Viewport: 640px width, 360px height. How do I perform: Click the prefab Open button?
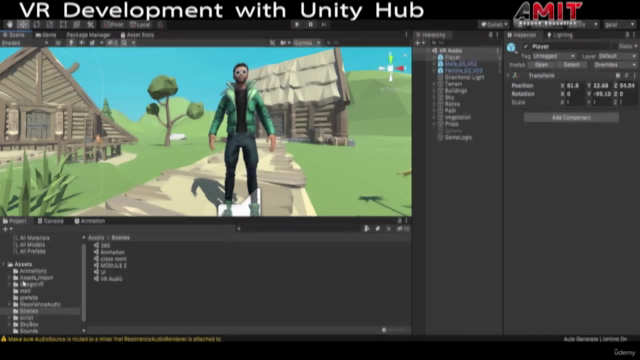(x=541, y=65)
